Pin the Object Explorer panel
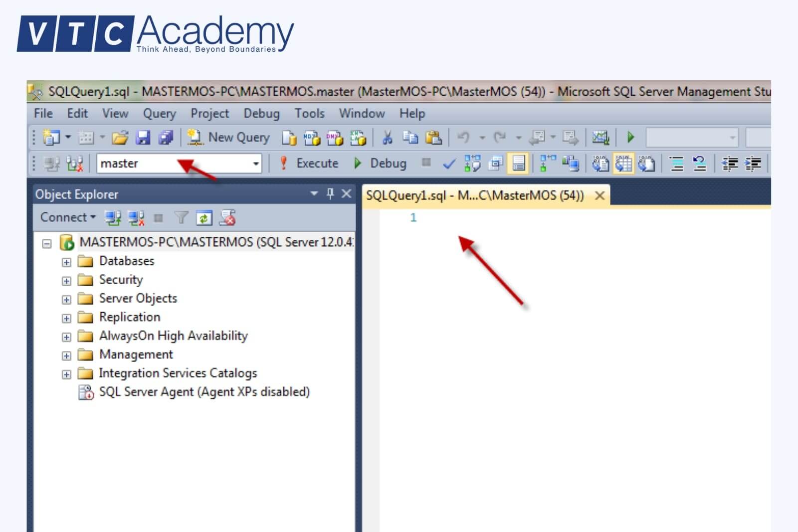Viewport: 798px width, 532px height. pos(330,194)
